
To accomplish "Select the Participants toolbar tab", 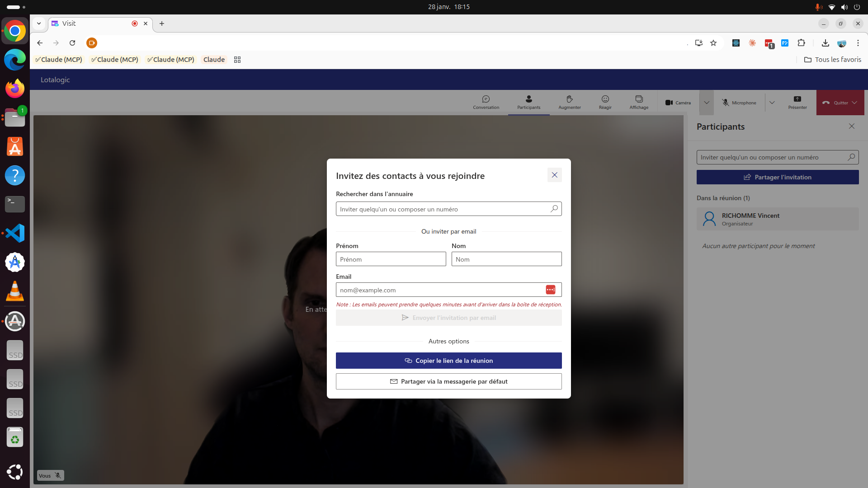I will pos(528,103).
